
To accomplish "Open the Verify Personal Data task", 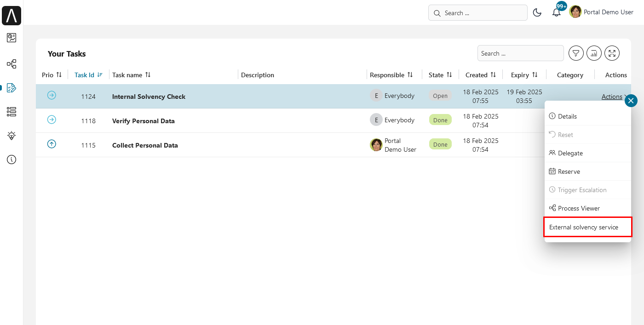I will 144,121.
